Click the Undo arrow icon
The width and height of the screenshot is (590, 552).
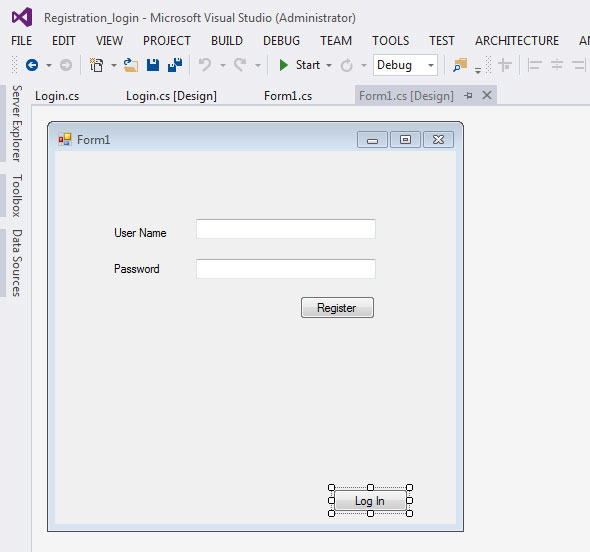pos(205,65)
